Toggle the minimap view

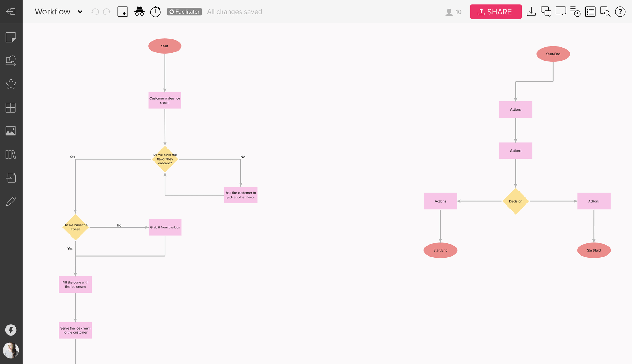[x=123, y=12]
